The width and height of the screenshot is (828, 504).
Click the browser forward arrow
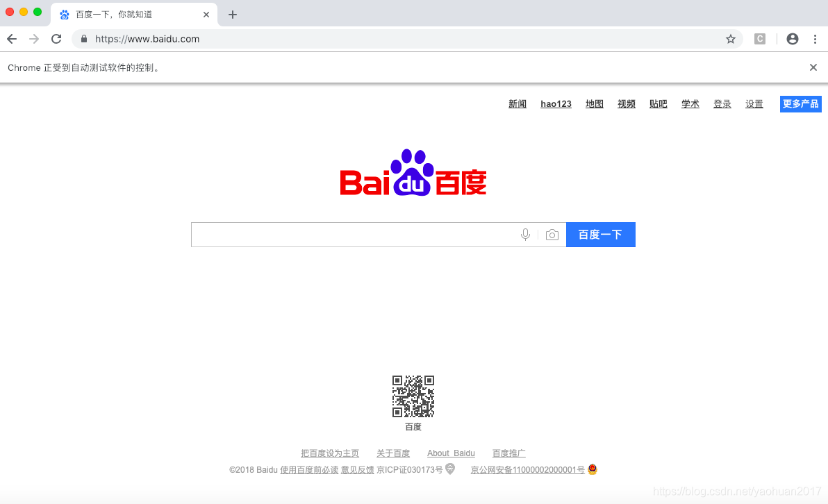[34, 39]
